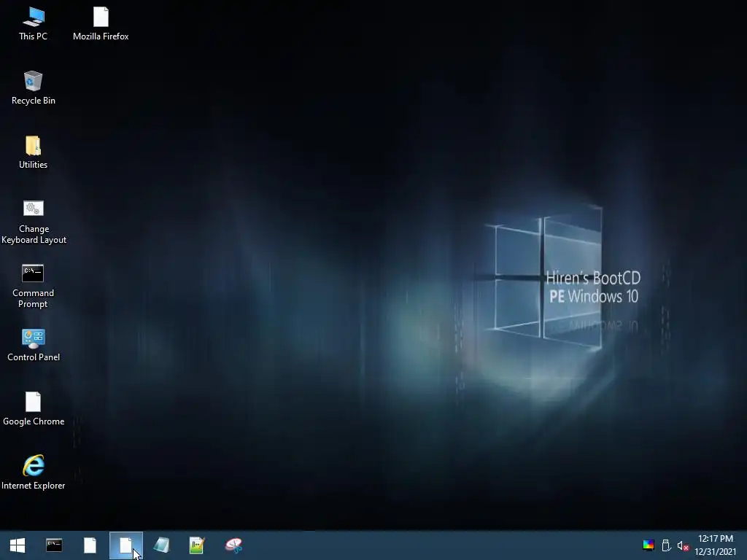Launch Internet Explorer from desktop

click(34, 472)
